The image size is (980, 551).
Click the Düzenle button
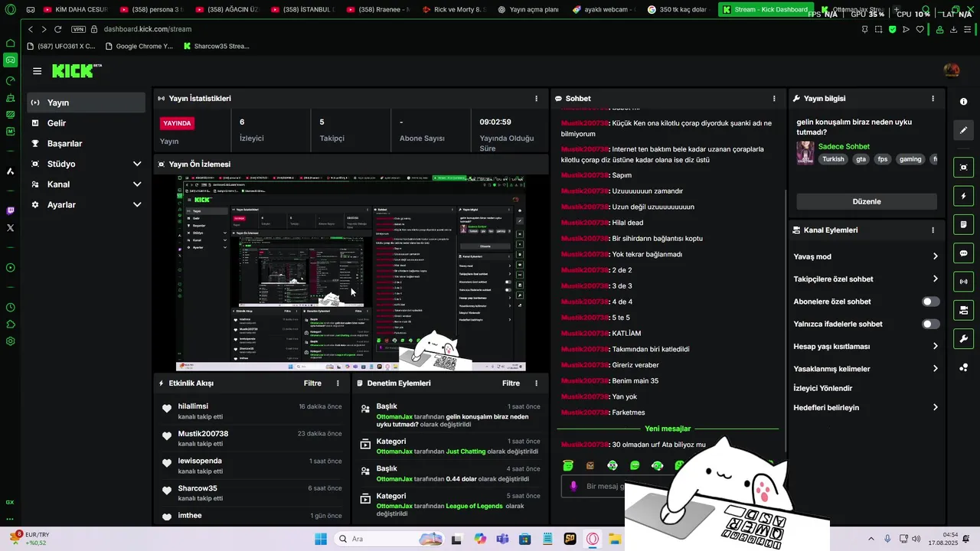tap(867, 201)
